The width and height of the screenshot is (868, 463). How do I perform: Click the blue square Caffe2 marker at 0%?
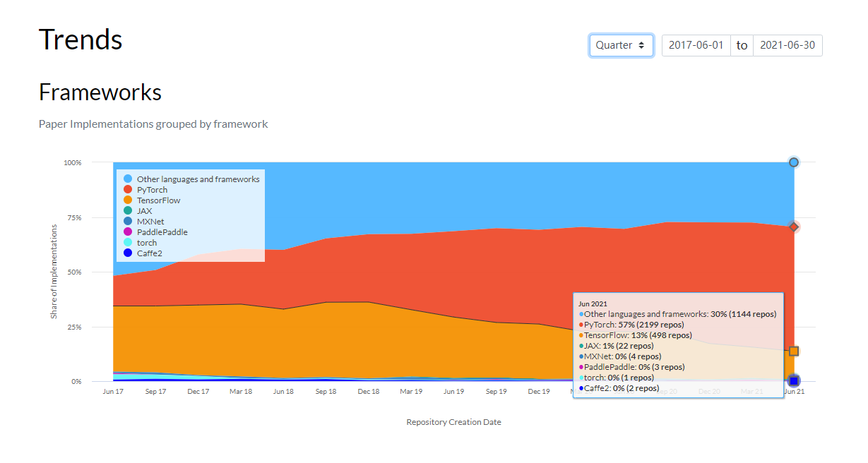[794, 381]
